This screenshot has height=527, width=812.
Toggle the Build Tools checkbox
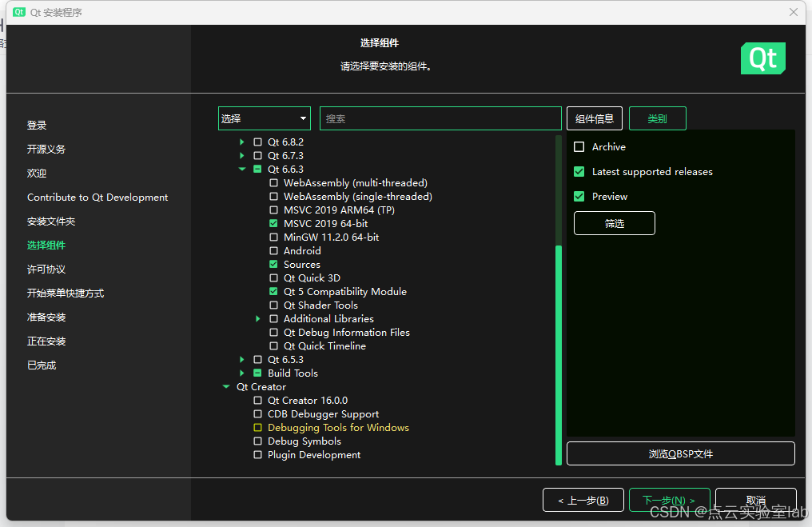pyautogui.click(x=257, y=373)
